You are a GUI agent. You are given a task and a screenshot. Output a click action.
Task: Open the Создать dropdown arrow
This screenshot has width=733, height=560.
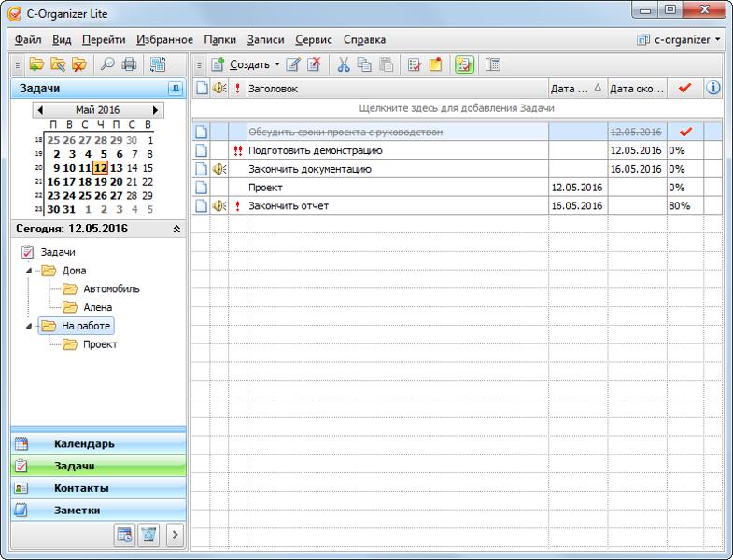coord(277,64)
